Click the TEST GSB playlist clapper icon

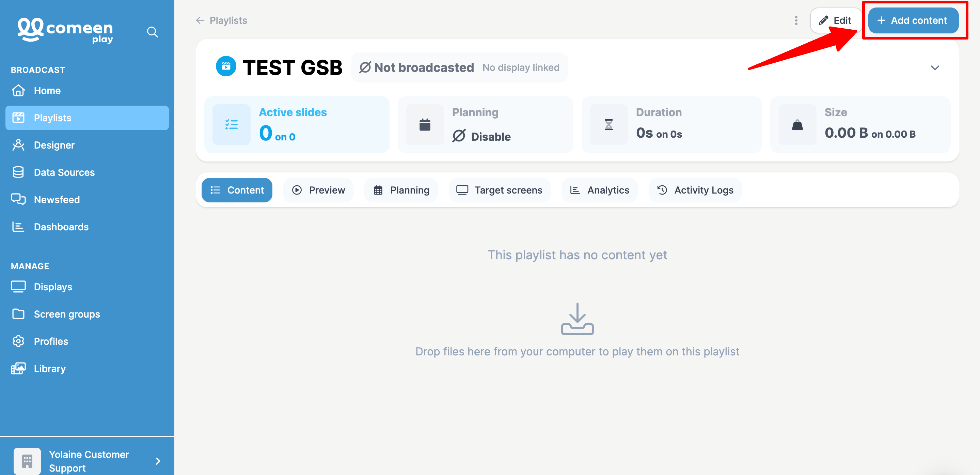226,66
